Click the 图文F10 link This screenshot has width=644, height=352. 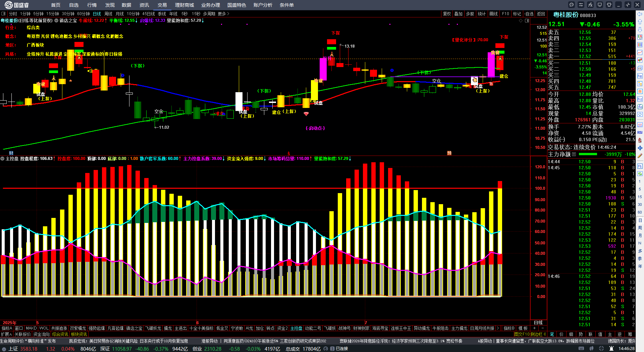pos(522,334)
